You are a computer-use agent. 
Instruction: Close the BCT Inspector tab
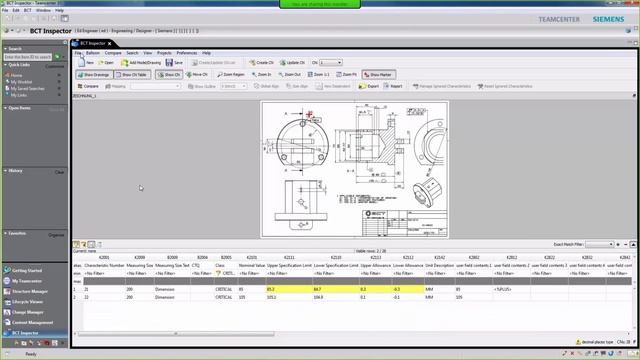pyautogui.click(x=109, y=43)
